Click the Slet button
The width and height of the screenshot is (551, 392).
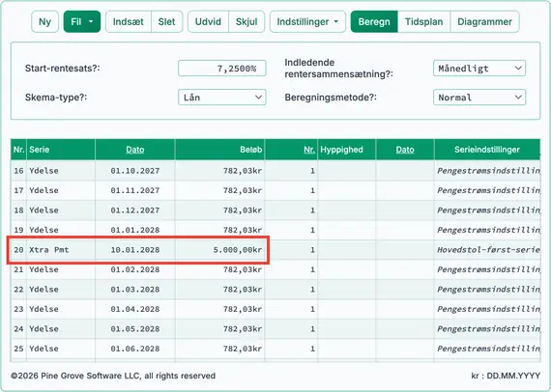click(x=166, y=22)
